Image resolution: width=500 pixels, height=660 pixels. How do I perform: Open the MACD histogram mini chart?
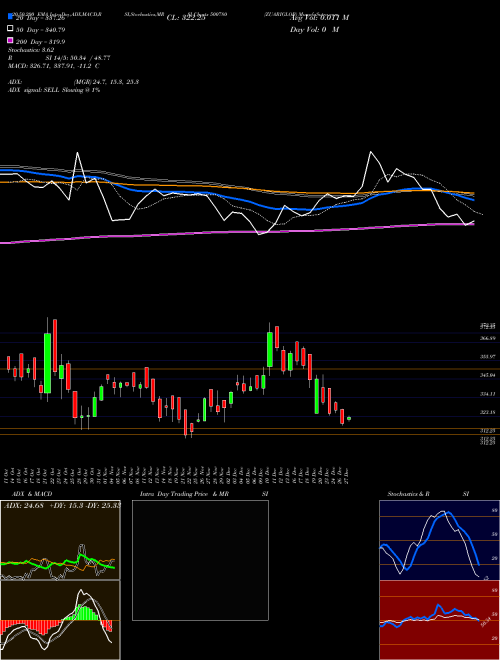[x=60, y=620]
